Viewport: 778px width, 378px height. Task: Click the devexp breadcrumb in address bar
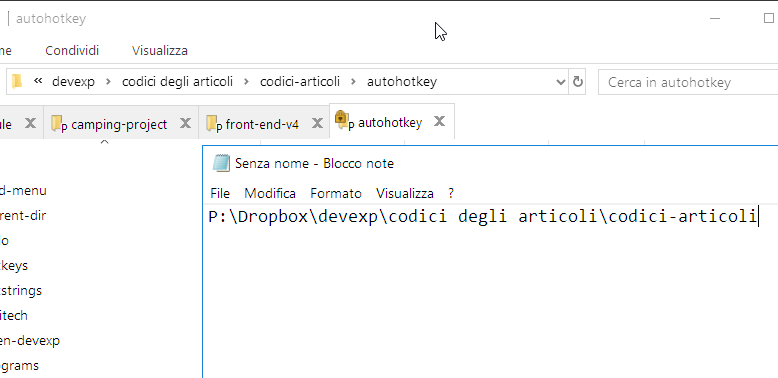[73, 81]
